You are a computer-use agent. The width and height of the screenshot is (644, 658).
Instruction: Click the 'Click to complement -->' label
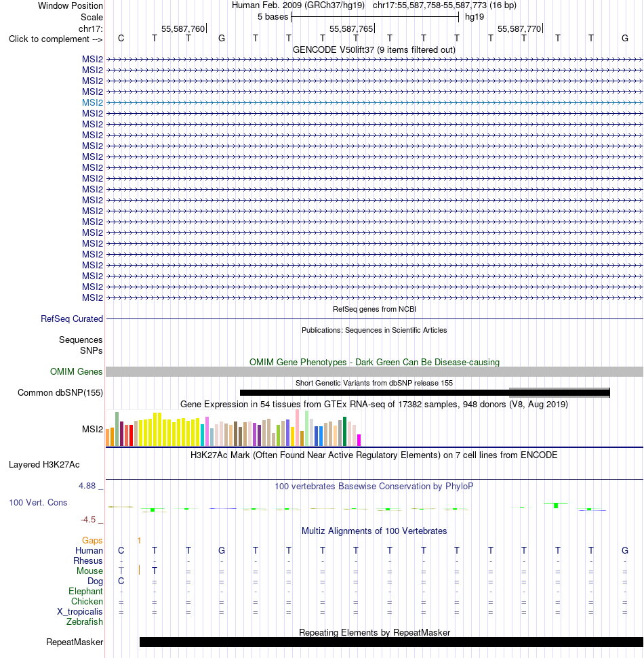click(x=56, y=39)
